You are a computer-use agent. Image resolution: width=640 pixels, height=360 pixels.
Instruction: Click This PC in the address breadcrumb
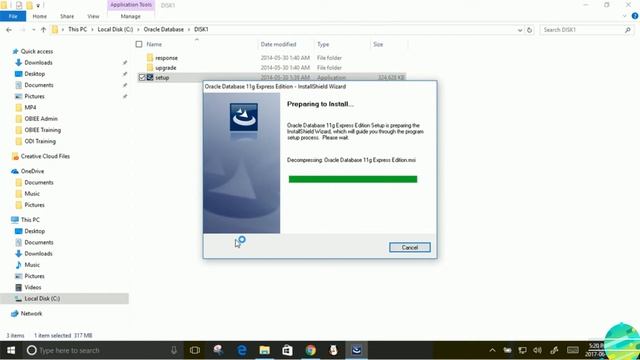point(78,29)
